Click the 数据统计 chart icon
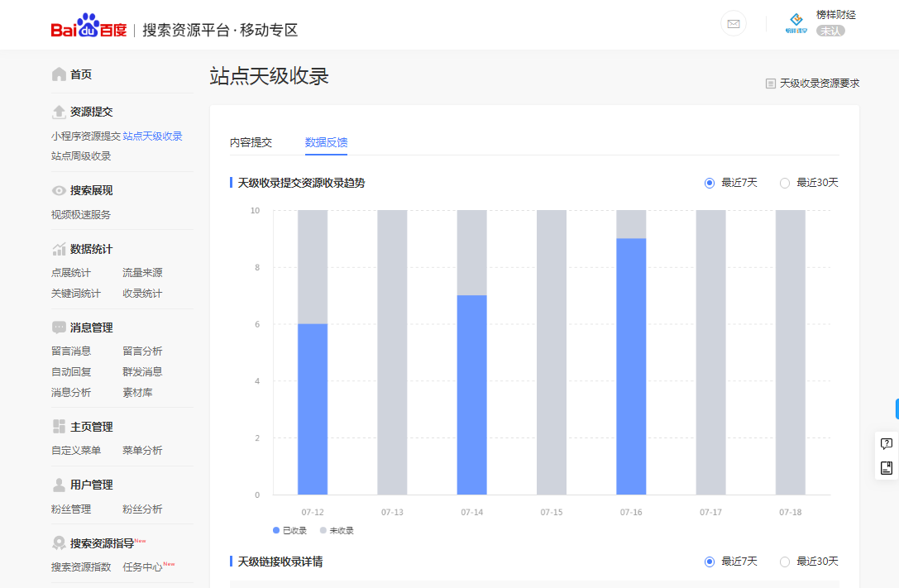 pos(59,249)
